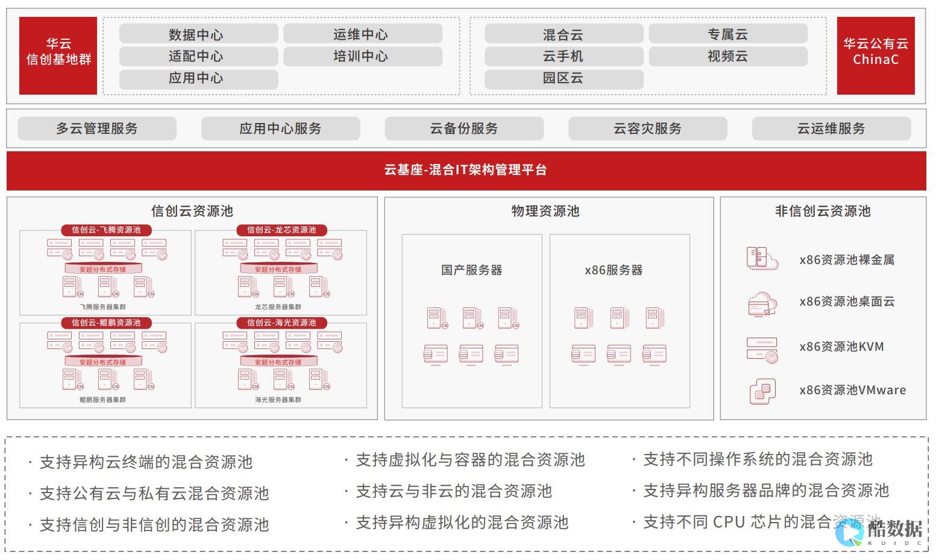
Task: Click the 华云信创基地群 red block
Action: (x=58, y=55)
